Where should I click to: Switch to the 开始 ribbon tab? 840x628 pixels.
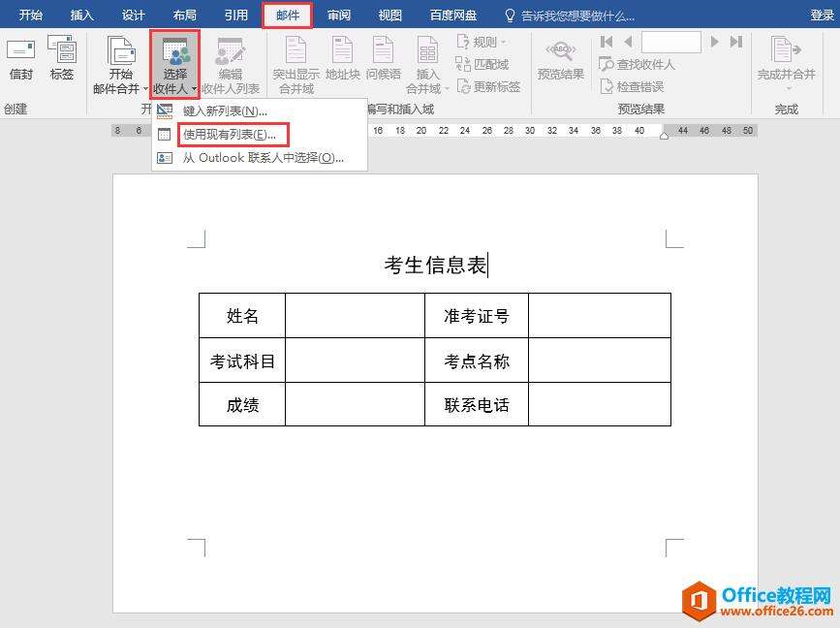[x=30, y=15]
